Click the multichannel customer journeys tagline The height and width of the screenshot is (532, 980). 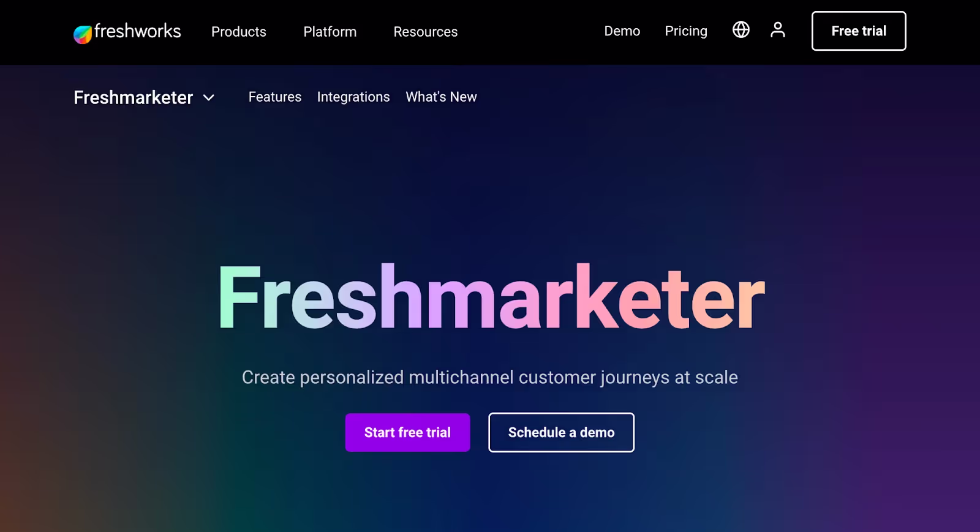coord(489,378)
